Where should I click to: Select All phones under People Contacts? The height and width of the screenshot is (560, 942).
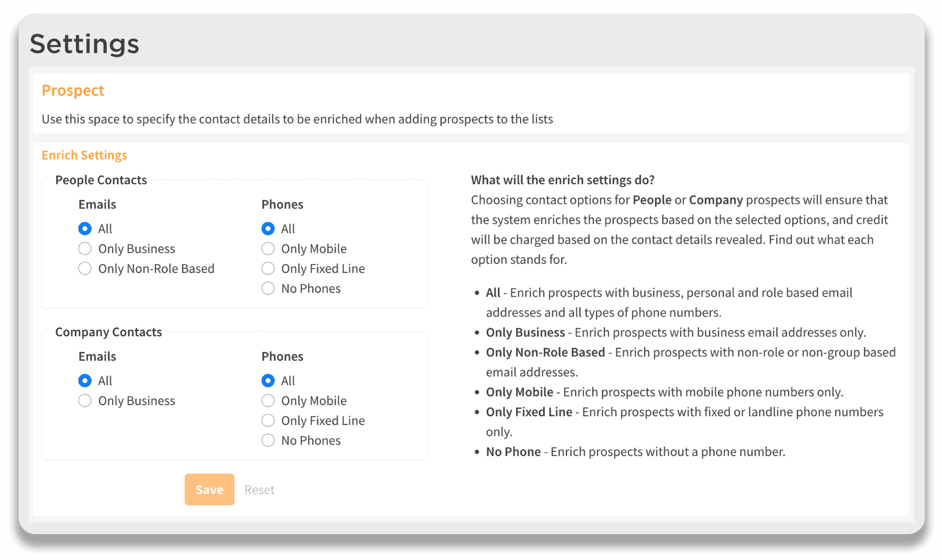click(268, 228)
